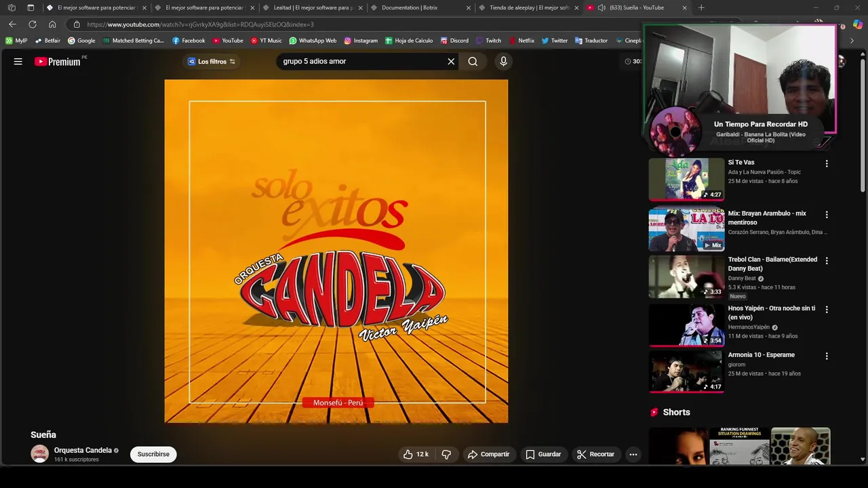
Task: Click the Solo Éxitos video player
Action: tap(336, 251)
